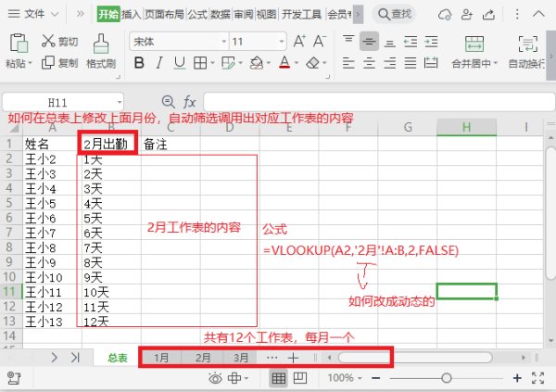Justify text across cell
556x392 pixels.
[411, 63]
